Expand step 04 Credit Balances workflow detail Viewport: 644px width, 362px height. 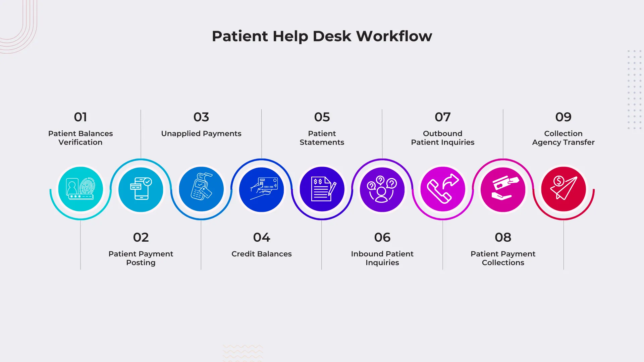tap(261, 189)
